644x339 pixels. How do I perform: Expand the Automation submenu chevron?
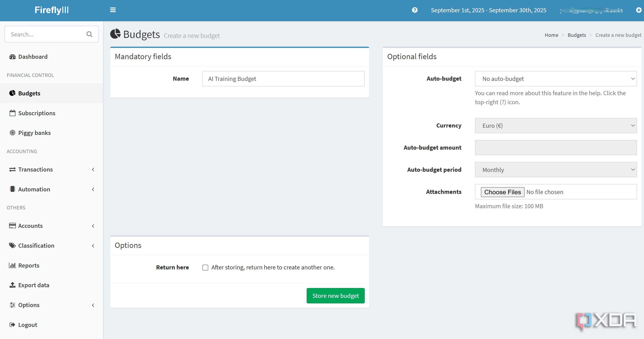pos(93,189)
